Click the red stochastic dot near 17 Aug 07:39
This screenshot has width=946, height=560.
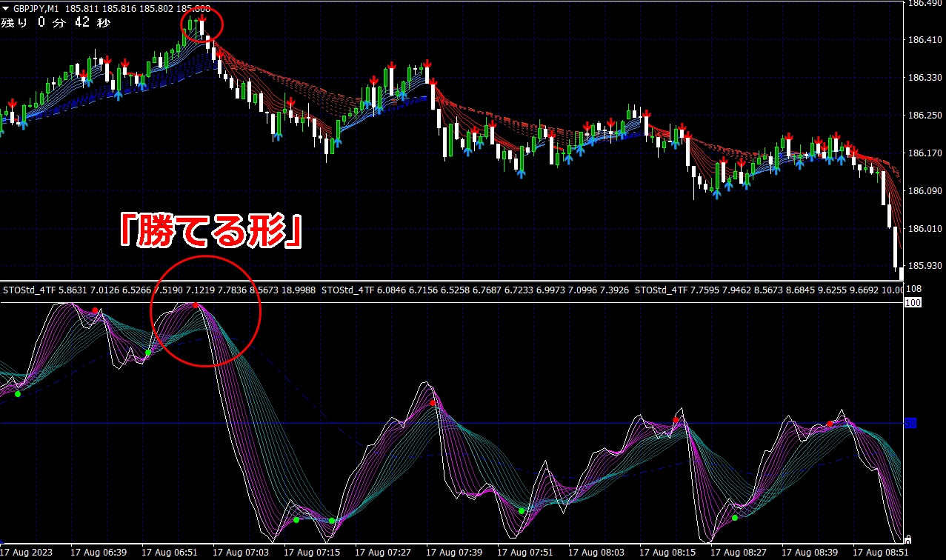pyautogui.click(x=433, y=403)
